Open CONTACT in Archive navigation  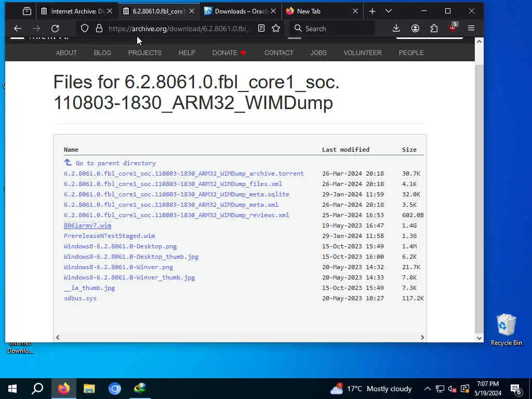click(x=279, y=53)
